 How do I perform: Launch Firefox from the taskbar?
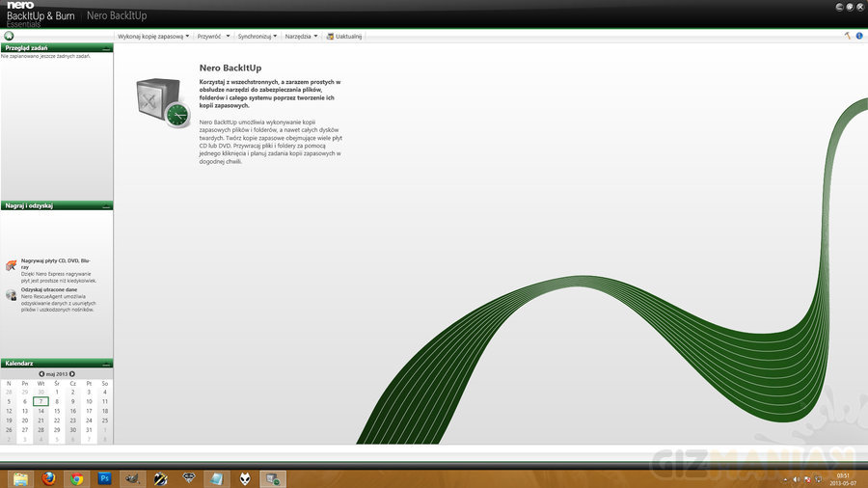coord(48,477)
